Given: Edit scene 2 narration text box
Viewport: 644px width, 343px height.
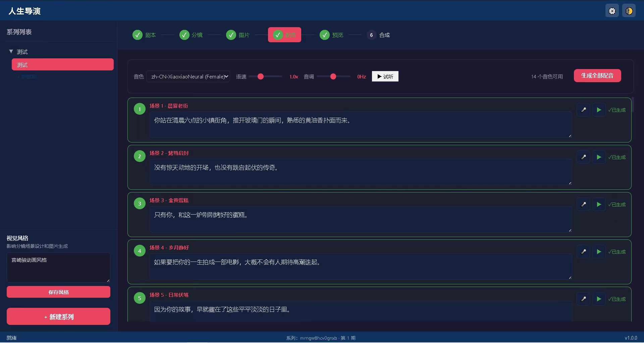Looking at the screenshot, I should coord(361,172).
